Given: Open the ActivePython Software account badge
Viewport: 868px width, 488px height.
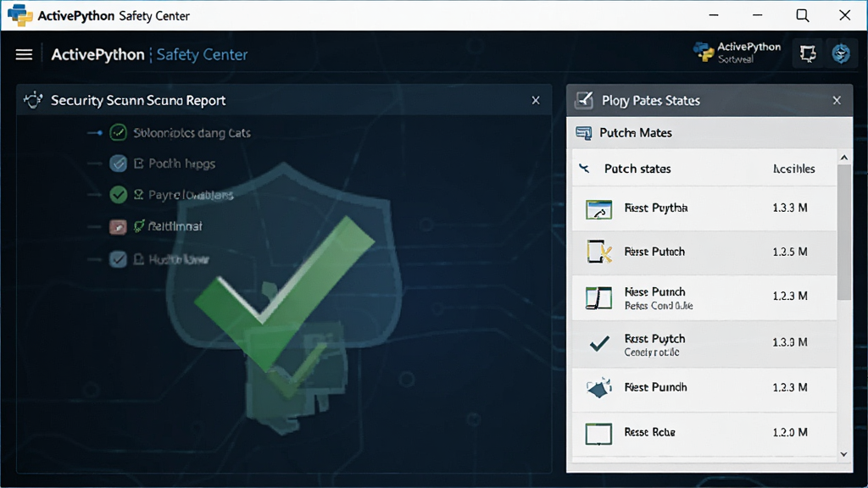Looking at the screenshot, I should pyautogui.click(x=737, y=53).
